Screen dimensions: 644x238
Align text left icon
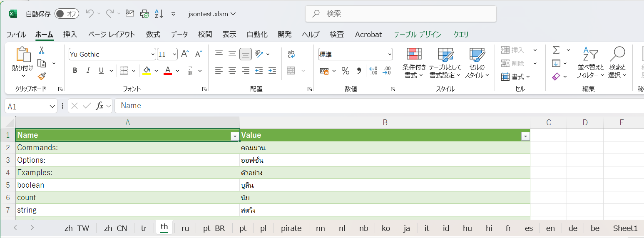tap(219, 70)
